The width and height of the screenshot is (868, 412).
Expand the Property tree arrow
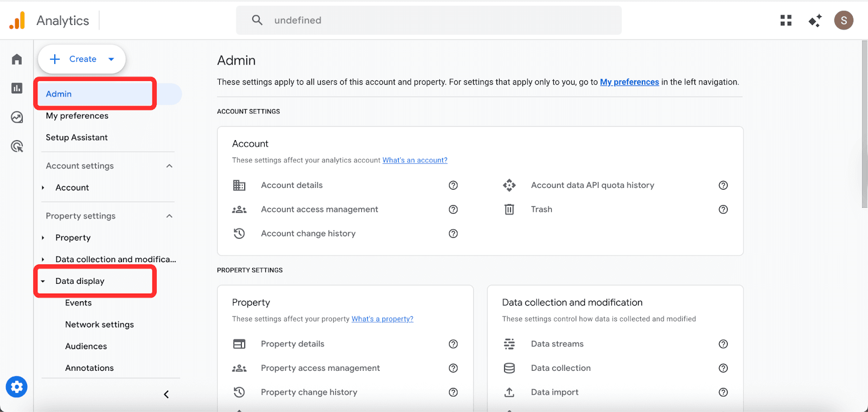coord(43,238)
